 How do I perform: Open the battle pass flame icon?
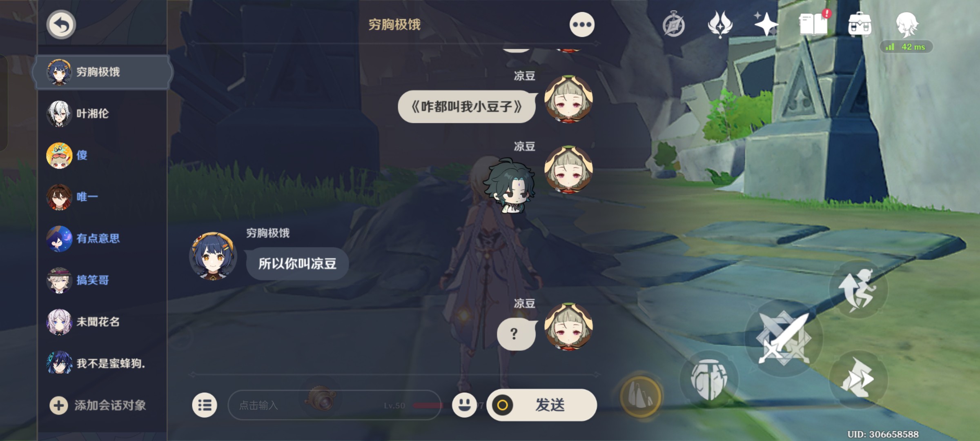pos(720,24)
